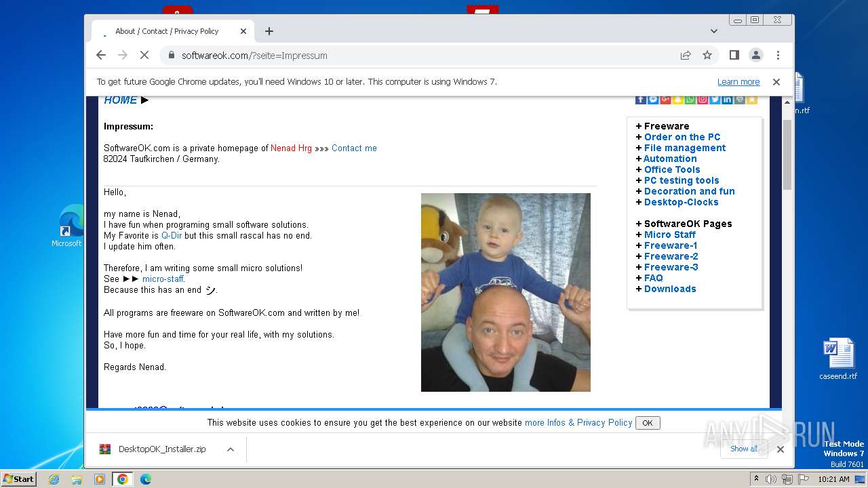The image size is (868, 488).
Task: Open the Downloads page
Action: [670, 289]
